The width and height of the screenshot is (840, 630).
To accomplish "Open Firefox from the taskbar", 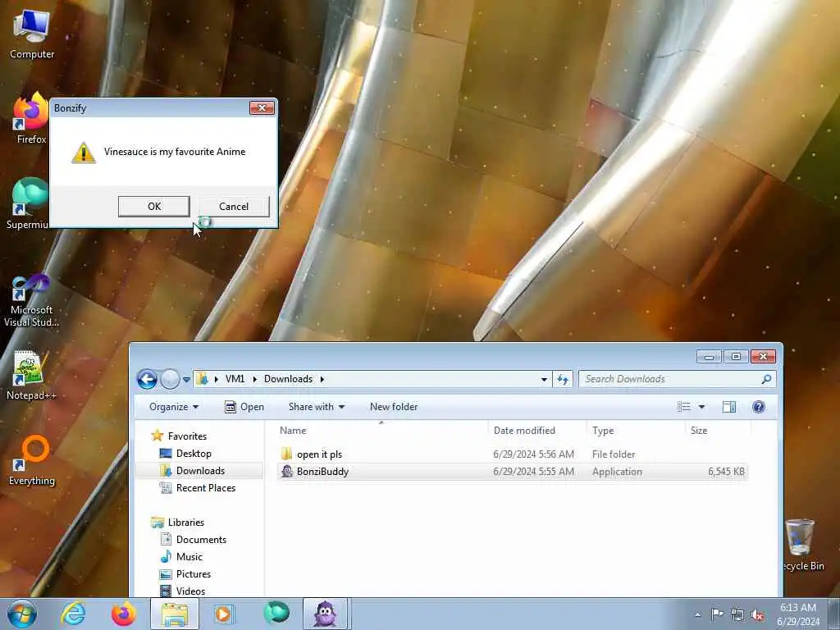I will (124, 614).
